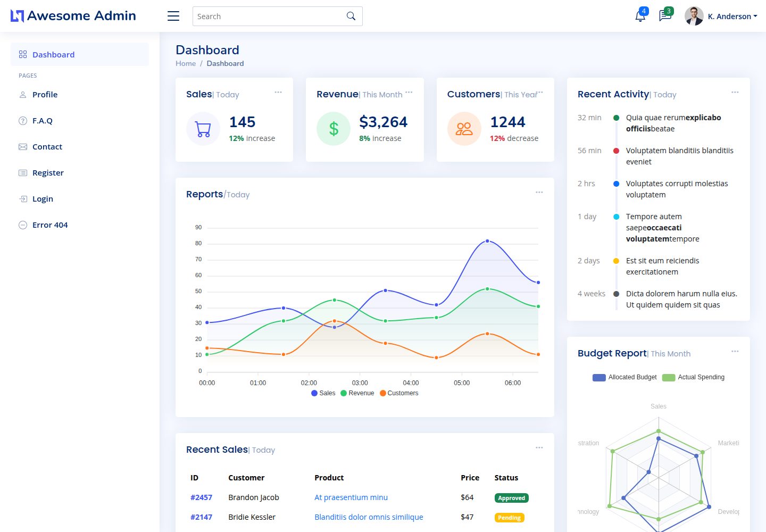Click the Pending status badge
This screenshot has width=766, height=532.
coord(509,518)
